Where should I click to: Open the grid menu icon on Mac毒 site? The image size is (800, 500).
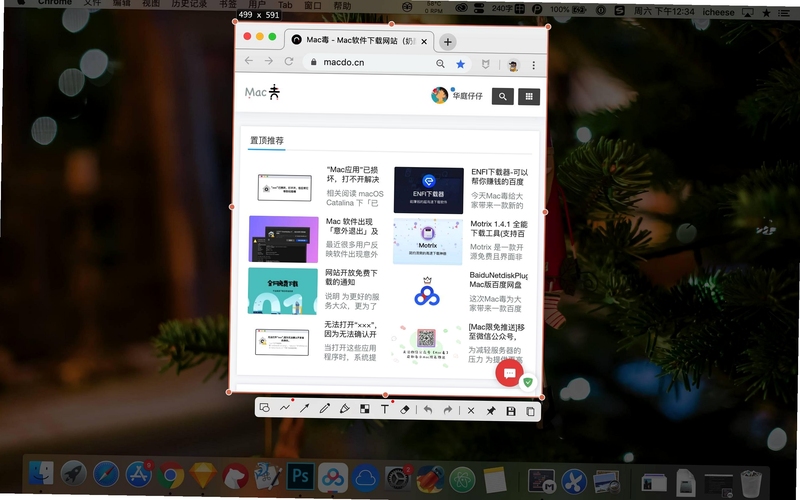coord(529,96)
